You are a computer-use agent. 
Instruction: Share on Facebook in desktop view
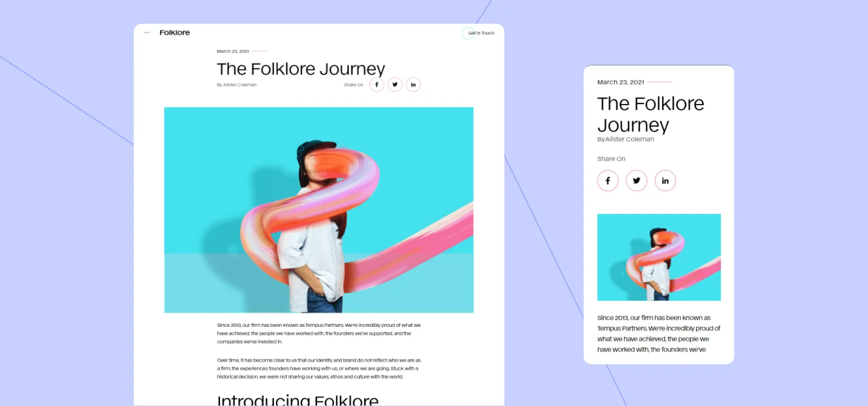tap(377, 85)
